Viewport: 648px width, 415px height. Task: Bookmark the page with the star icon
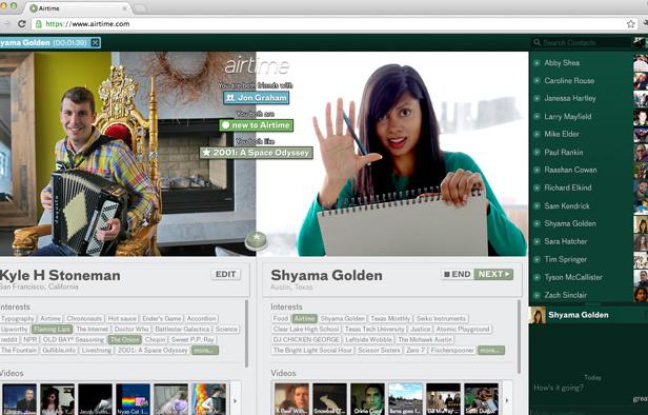click(631, 24)
